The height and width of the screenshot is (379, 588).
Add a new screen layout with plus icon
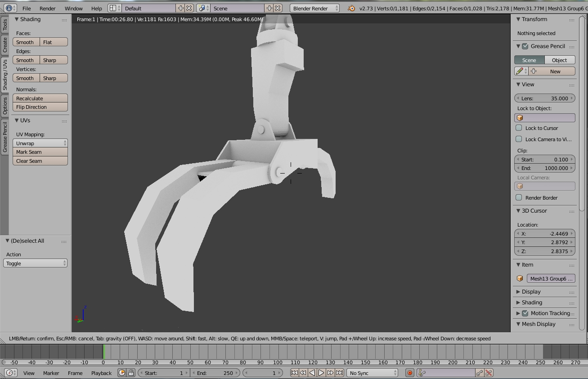pos(180,8)
